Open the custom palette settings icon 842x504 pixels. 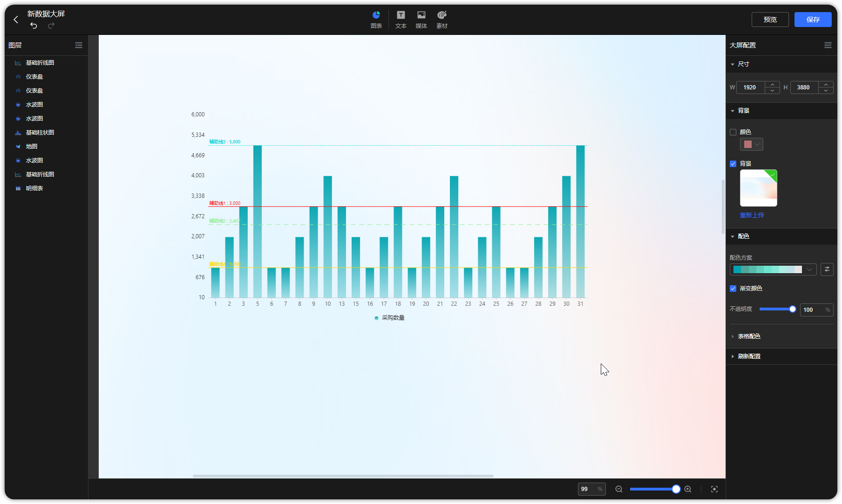point(827,269)
